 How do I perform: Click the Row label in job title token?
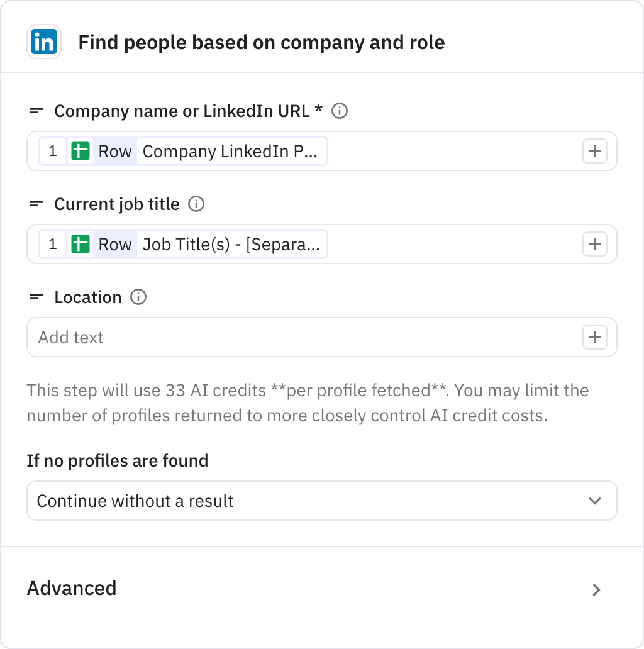pyautogui.click(x=115, y=244)
